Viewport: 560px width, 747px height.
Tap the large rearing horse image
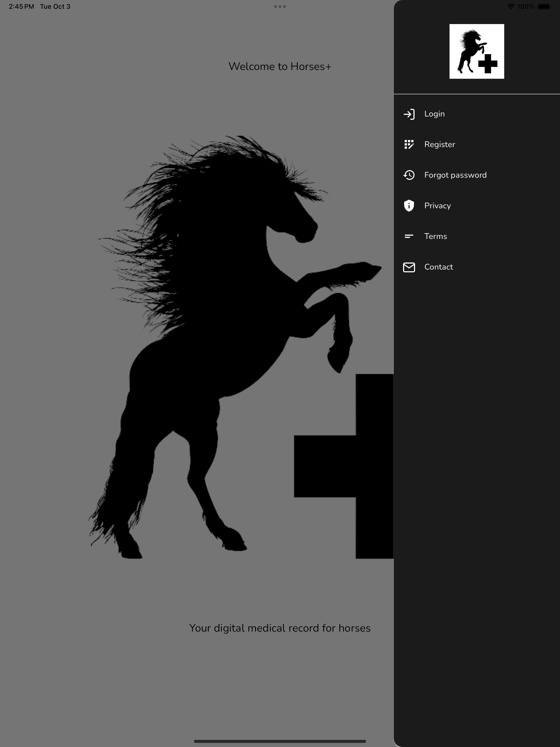tap(240, 347)
